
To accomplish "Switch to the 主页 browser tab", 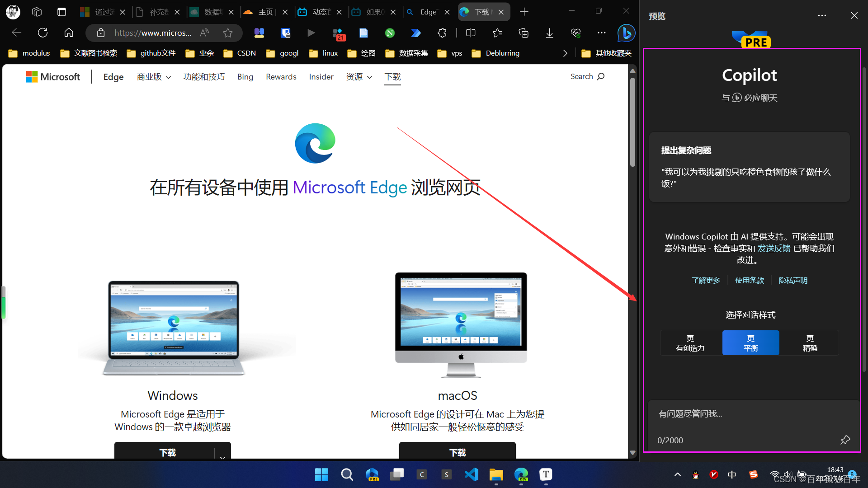I will (x=267, y=12).
